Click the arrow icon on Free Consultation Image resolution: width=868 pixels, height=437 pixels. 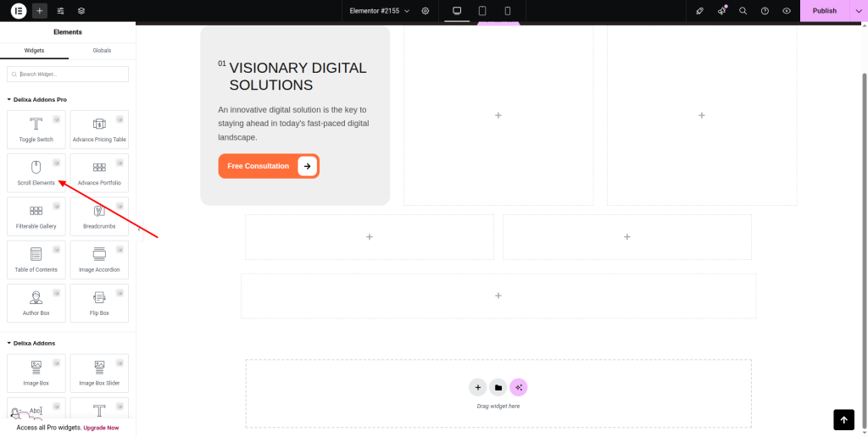(307, 166)
